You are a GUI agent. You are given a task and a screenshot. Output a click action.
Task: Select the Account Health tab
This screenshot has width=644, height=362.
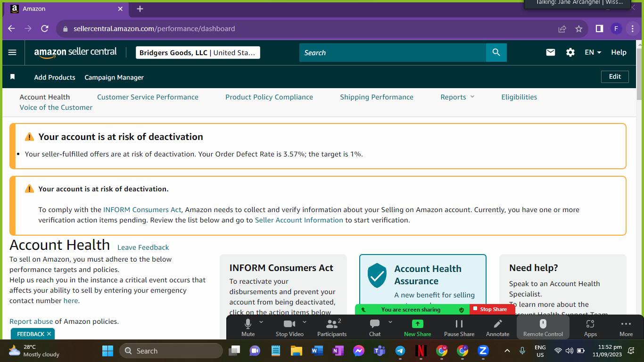45,97
